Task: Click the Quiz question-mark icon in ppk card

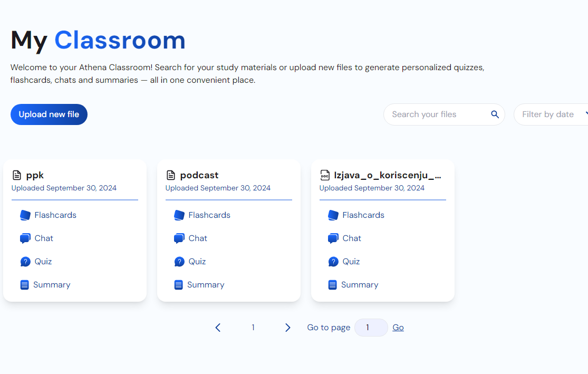Action: pos(25,262)
